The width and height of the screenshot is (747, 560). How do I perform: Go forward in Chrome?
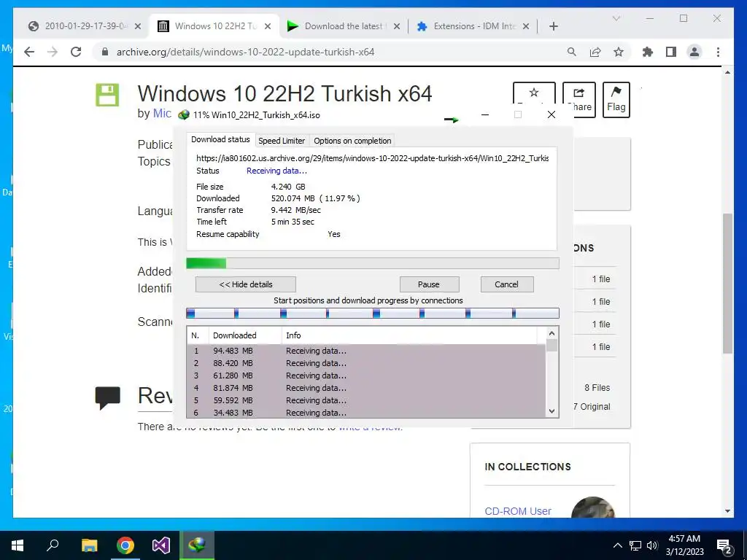[x=53, y=52]
